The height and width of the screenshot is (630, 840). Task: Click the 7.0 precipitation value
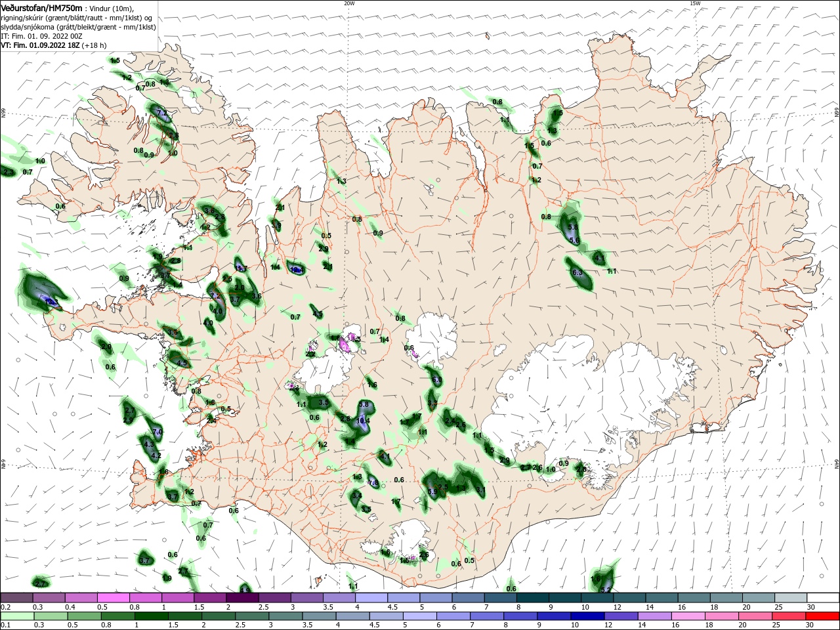click(157, 432)
